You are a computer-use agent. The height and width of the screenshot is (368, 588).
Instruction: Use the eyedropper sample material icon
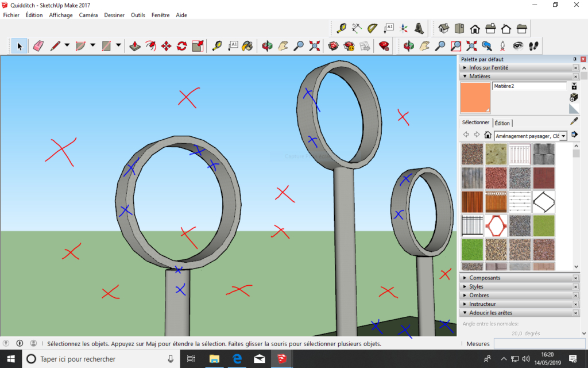point(574,121)
